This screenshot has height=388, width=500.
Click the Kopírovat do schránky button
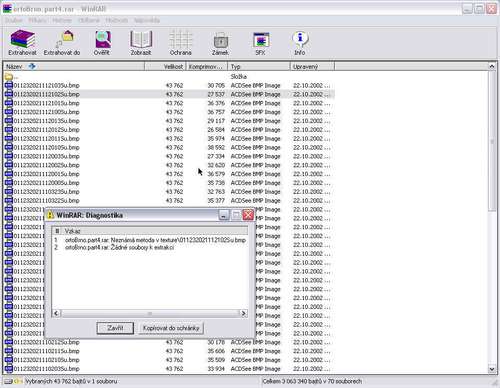[x=171, y=328]
